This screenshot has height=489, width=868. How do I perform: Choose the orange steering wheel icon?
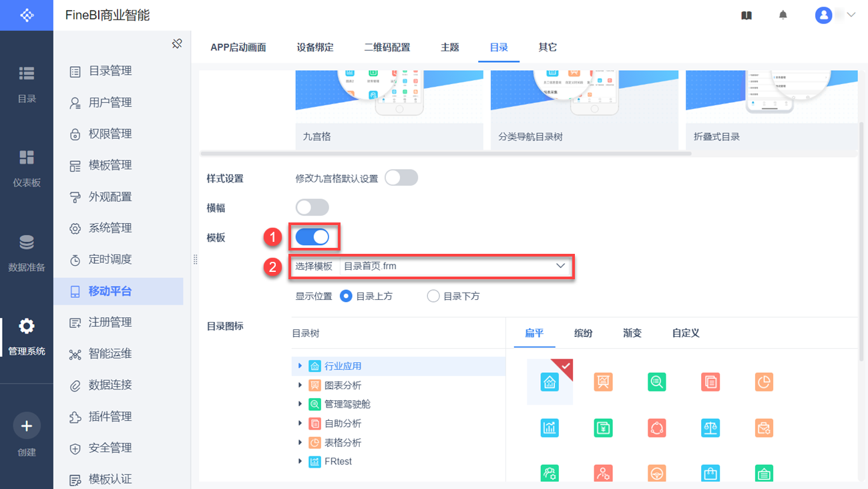pos(656,473)
